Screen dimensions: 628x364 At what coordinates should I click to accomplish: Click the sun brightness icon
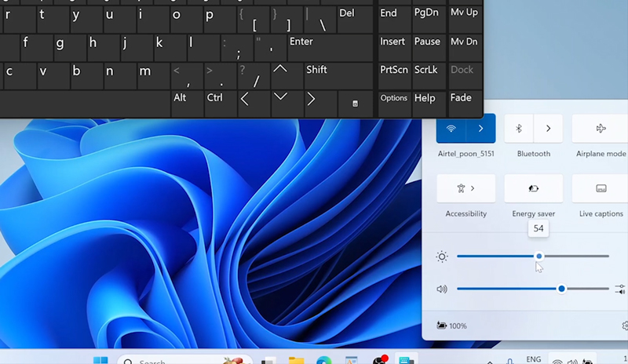pyautogui.click(x=442, y=257)
